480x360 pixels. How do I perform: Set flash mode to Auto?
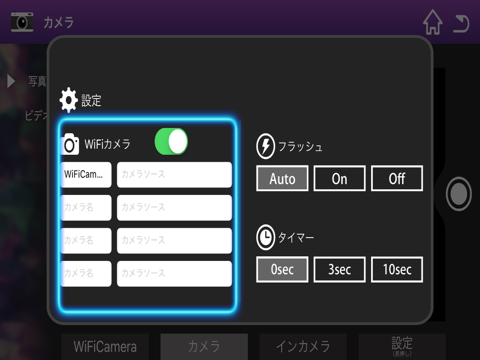pyautogui.click(x=282, y=178)
